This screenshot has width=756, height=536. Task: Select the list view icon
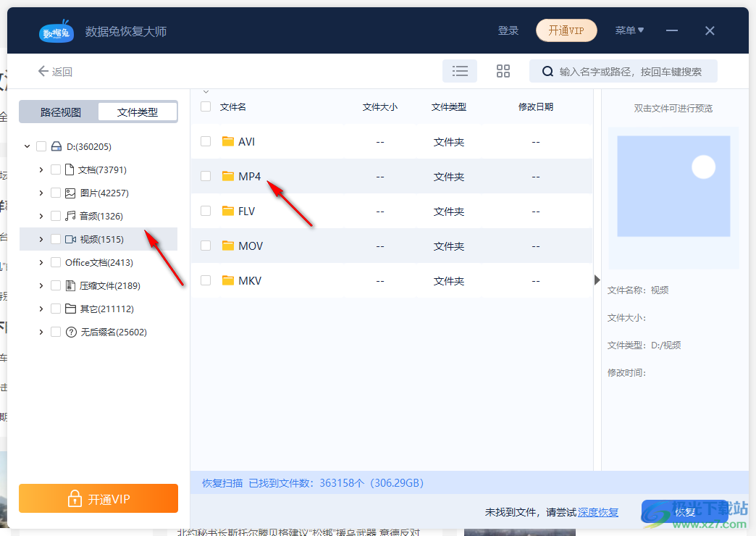(460, 70)
